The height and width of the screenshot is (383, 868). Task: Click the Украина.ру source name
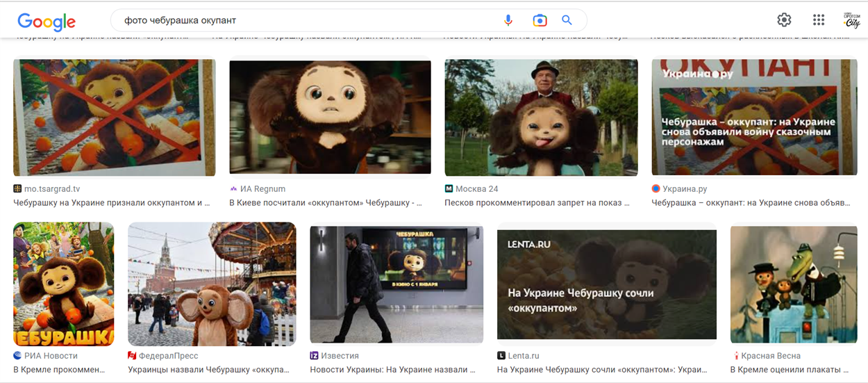tap(685, 188)
